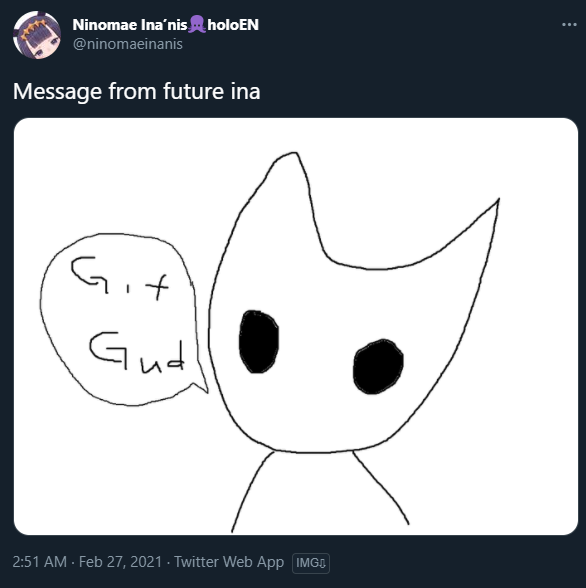Screen dimensions: 586x588
Task: Click the Ninomae Ina'nis display name
Action: tap(130, 25)
